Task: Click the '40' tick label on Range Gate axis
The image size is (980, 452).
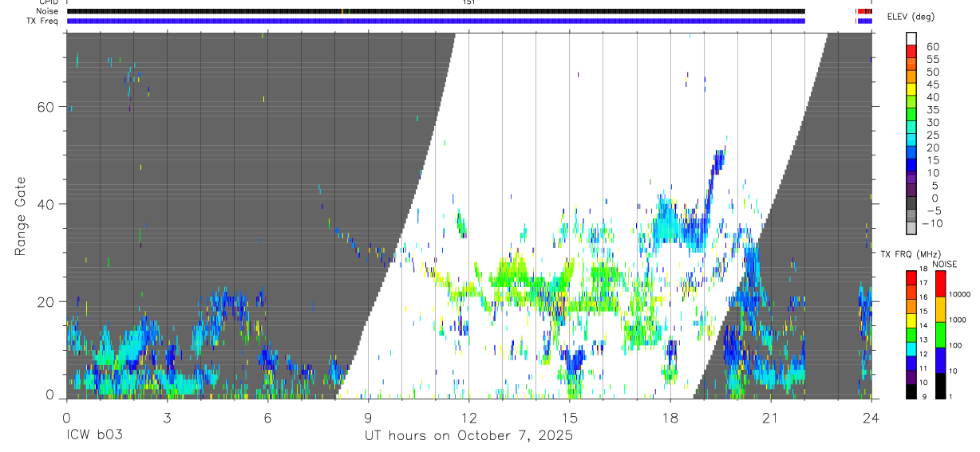Action: 45,204
